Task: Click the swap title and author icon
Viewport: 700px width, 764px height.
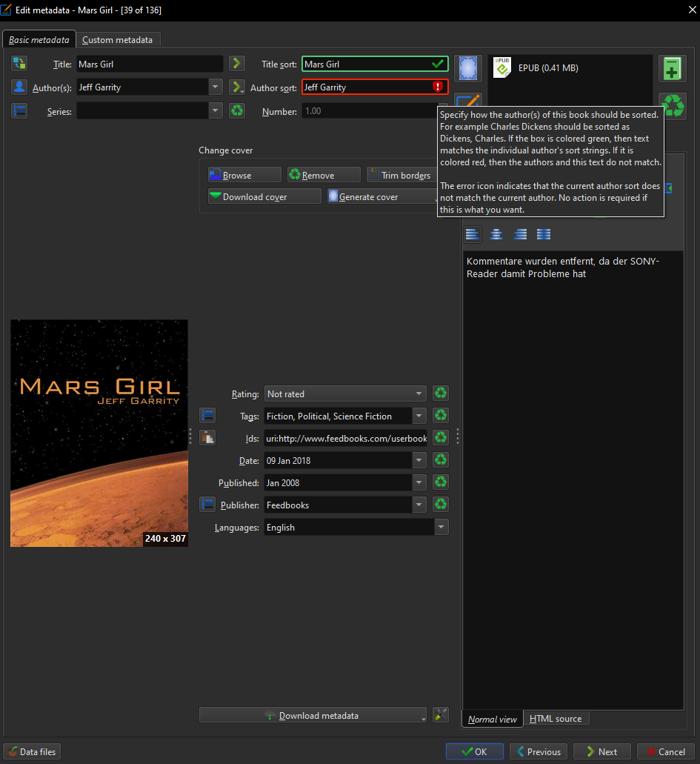Action: (x=19, y=64)
